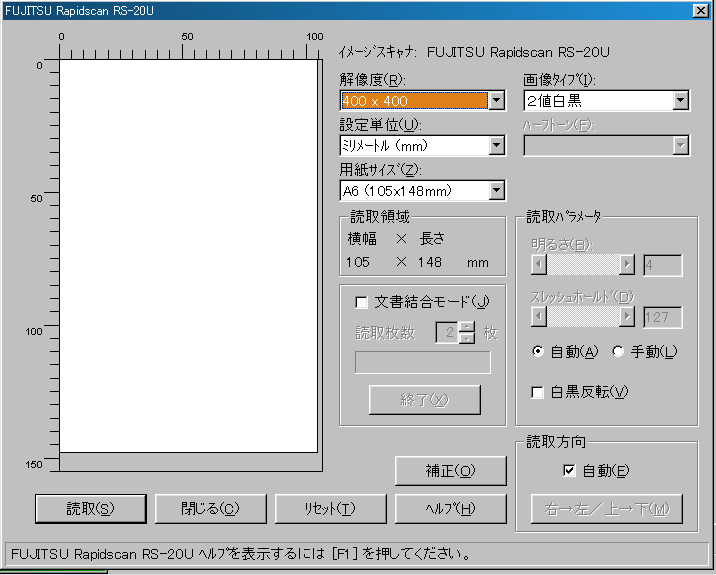This screenshot has height=575, width=716.
Task: Uncheck the 自動(E) reading direction checkbox
Action: pos(569,470)
